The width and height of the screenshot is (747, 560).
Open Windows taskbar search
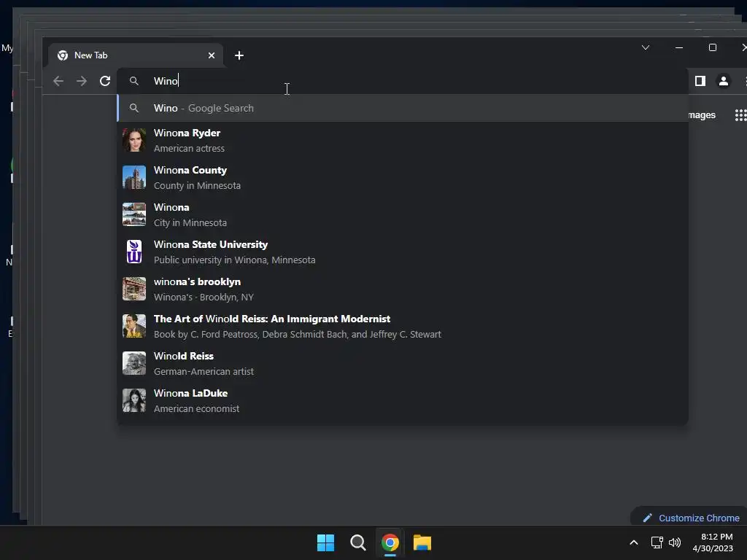357,542
